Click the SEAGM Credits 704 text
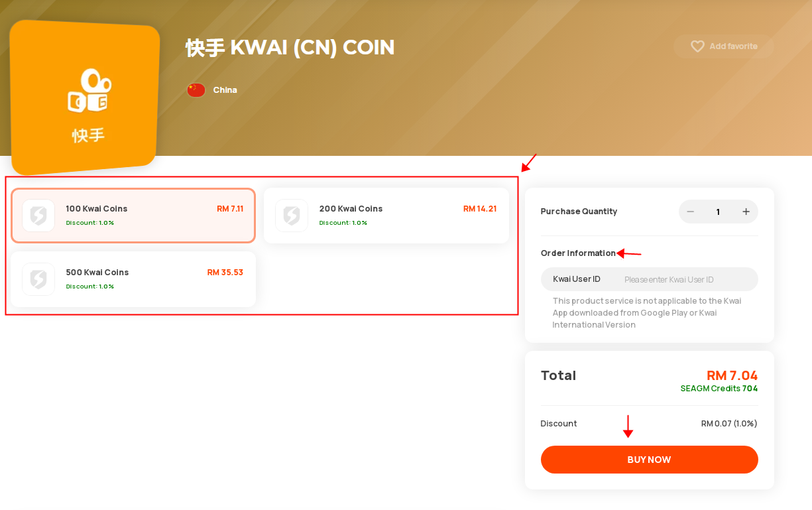 coord(719,389)
